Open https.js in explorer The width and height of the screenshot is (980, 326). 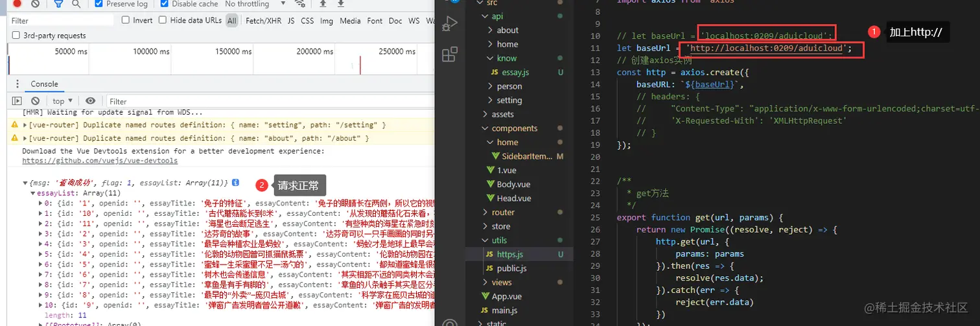[x=509, y=254]
